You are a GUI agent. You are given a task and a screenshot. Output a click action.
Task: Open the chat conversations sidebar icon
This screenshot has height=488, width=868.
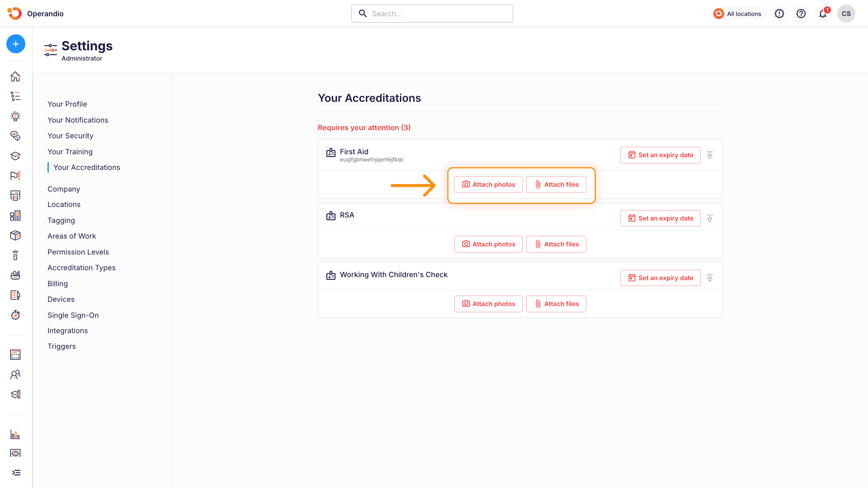(15, 136)
